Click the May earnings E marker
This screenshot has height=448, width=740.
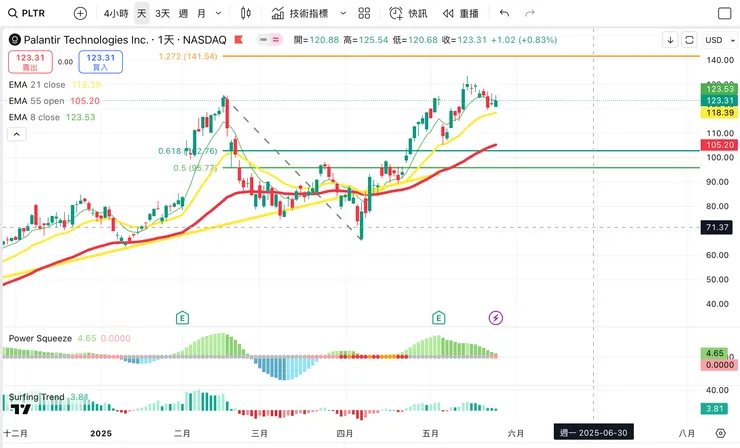point(438,318)
